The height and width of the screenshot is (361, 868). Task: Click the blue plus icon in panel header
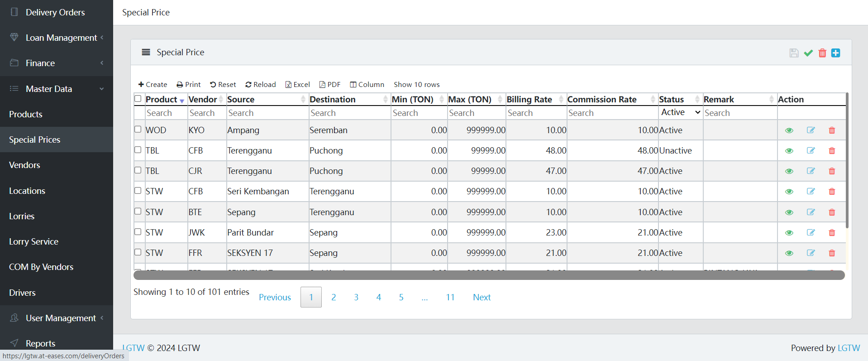click(835, 53)
